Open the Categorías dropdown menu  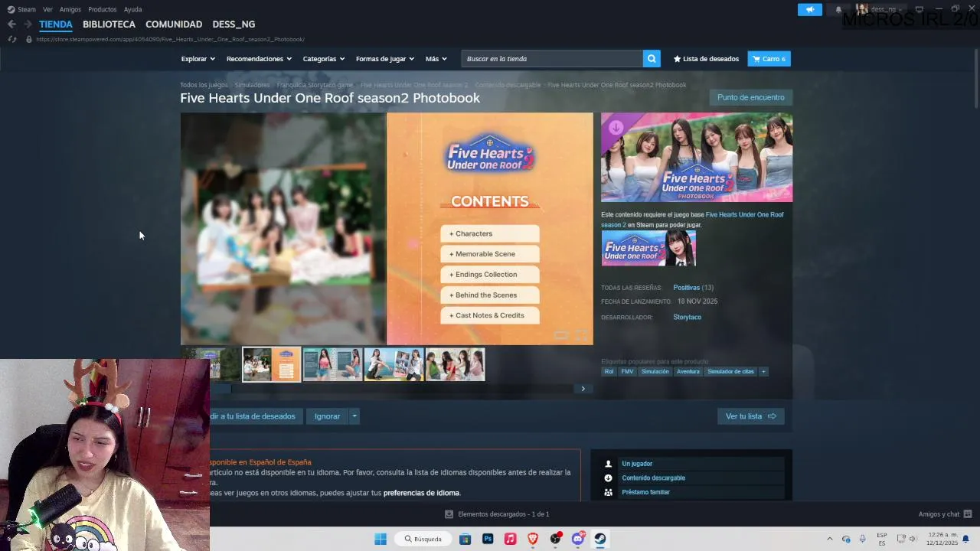point(323,59)
